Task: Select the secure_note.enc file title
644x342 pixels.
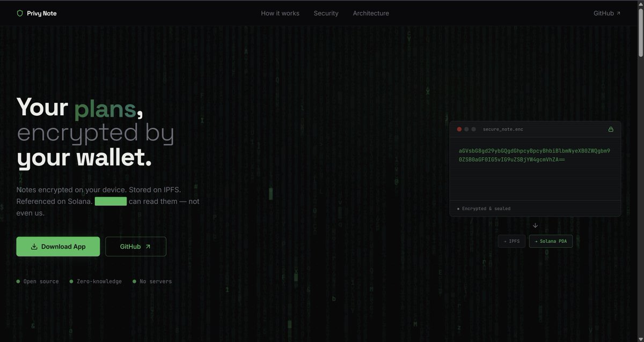Action: (503, 129)
